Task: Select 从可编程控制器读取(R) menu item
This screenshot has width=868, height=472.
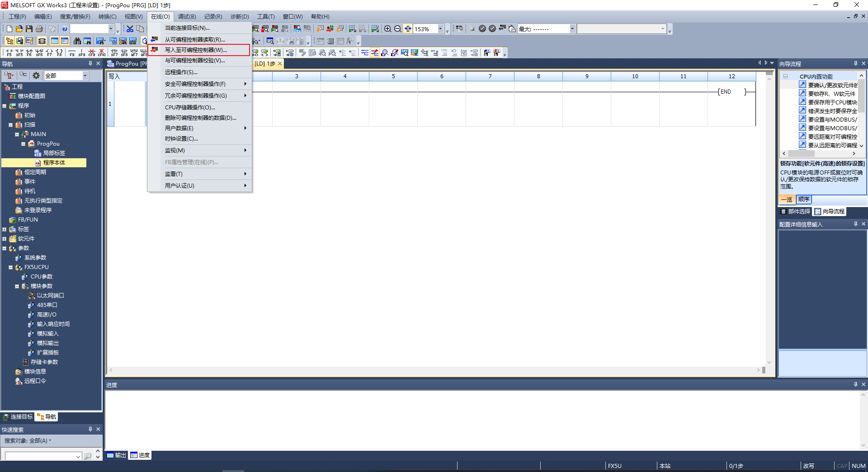Action: point(199,40)
